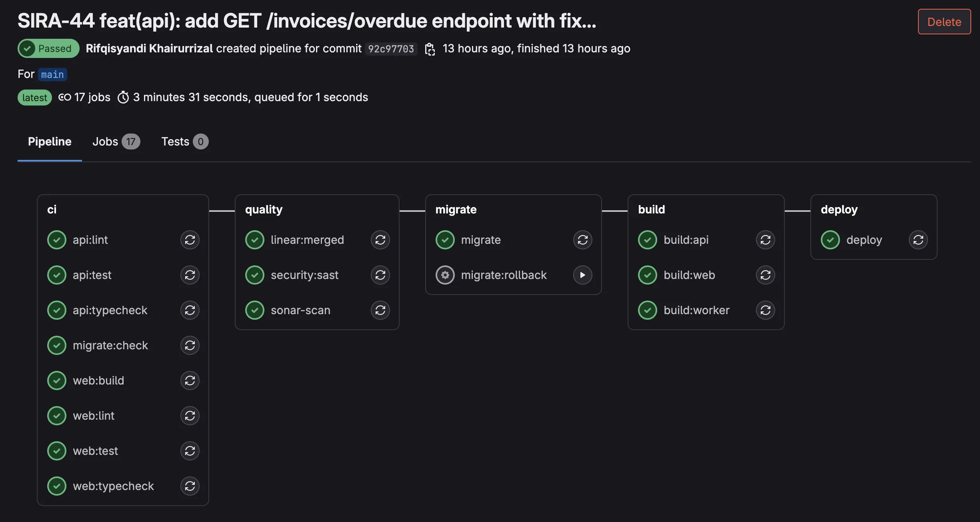The image size is (980, 522).
Task: Open the main branch link
Action: pyautogui.click(x=52, y=75)
